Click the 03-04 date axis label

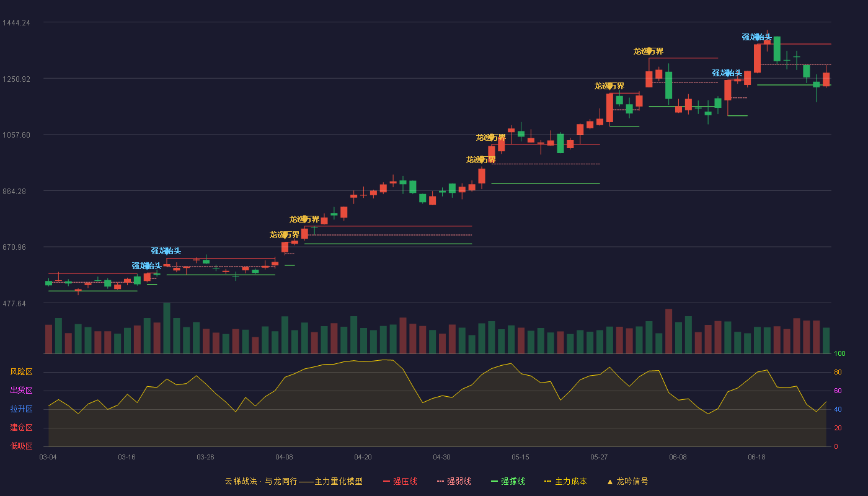(x=48, y=457)
